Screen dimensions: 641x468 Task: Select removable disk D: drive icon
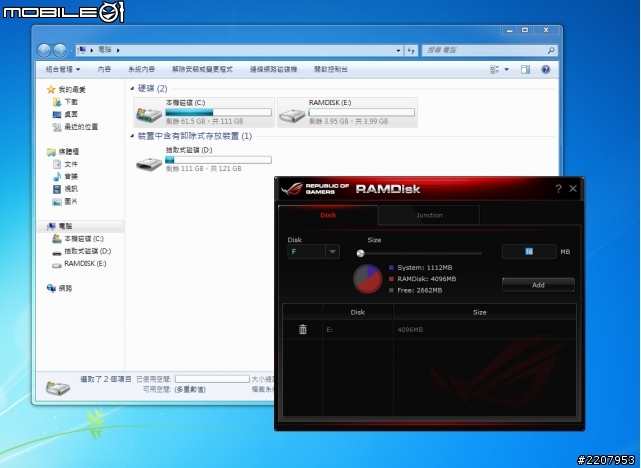pyautogui.click(x=149, y=163)
